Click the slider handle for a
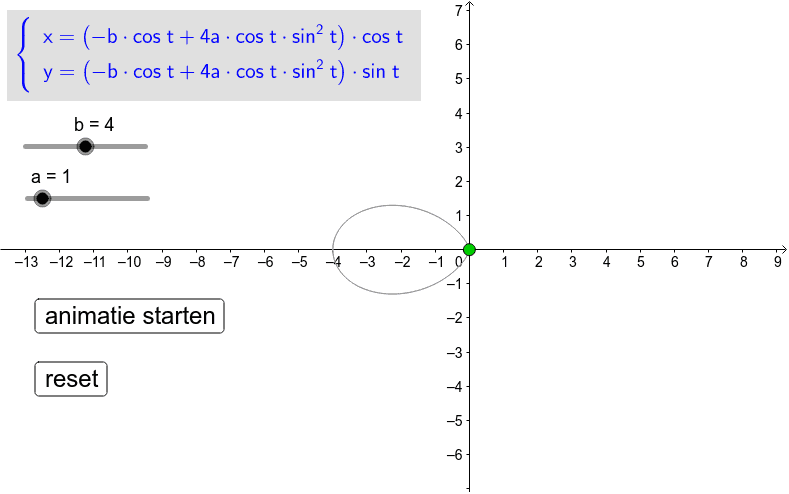Screen dimensions: 789x494 [x=43, y=198]
